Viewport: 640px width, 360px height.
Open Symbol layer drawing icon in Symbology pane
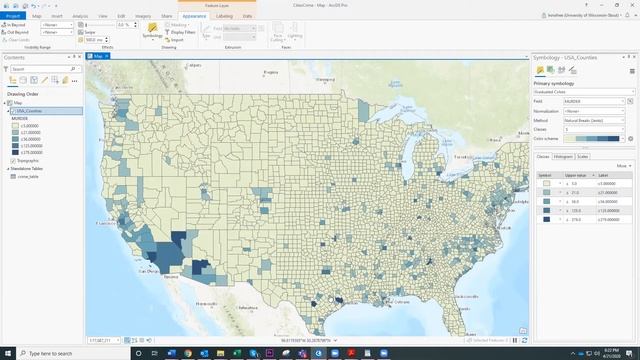click(x=562, y=70)
